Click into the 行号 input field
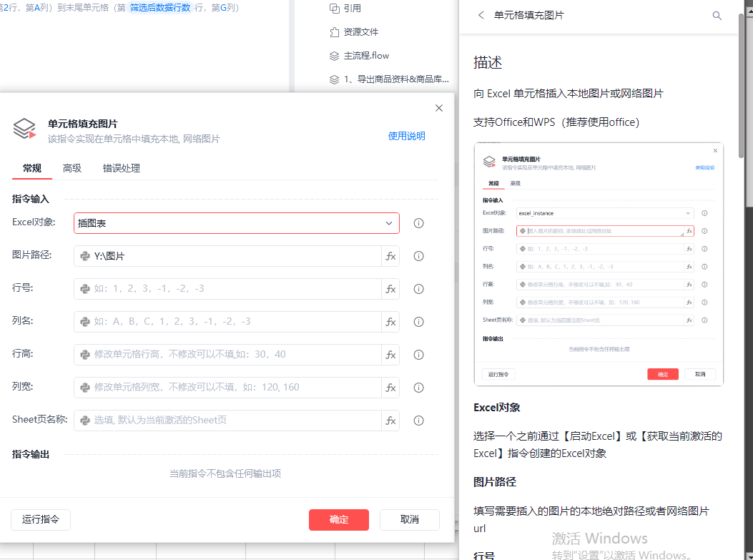The image size is (753, 560). (227, 289)
